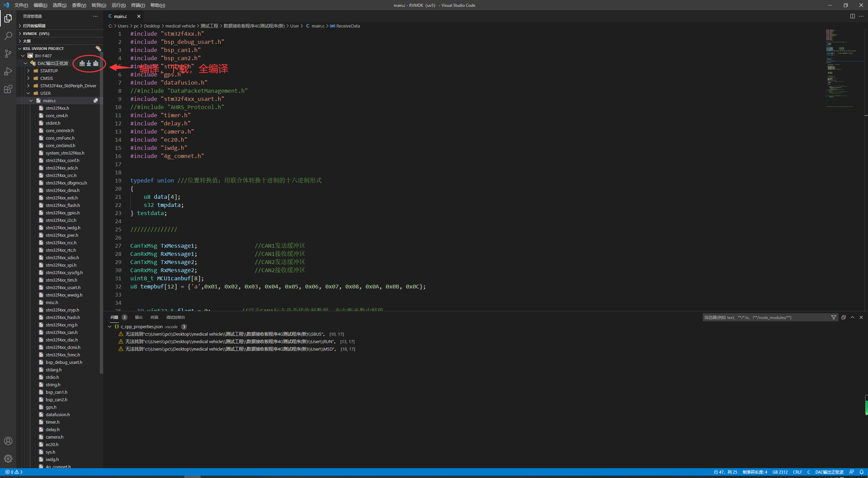868x478 pixels.
Task: Open the 运行(R) menu
Action: click(118, 5)
